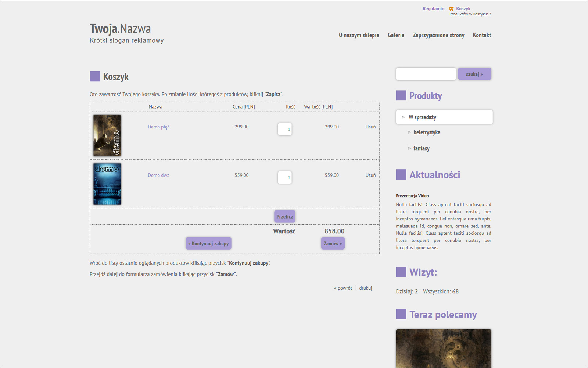Open the Demo pięć product thumbnail
Image resolution: width=588 pixels, height=368 pixels.
tap(107, 135)
